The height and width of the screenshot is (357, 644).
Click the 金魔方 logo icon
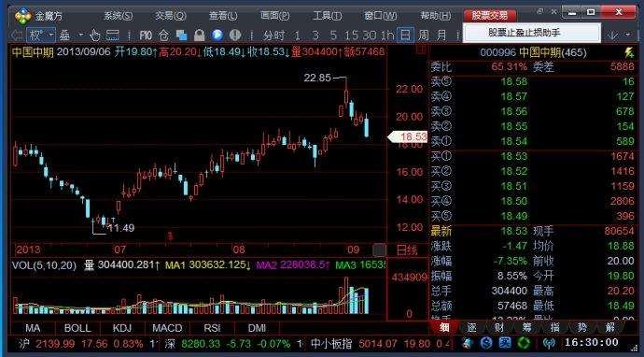pos(23,16)
